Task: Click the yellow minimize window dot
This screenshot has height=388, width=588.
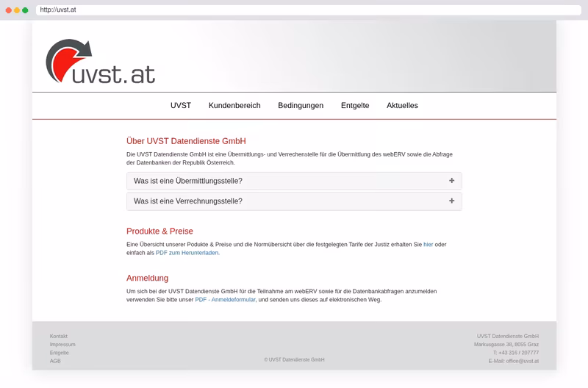Action: (17, 10)
